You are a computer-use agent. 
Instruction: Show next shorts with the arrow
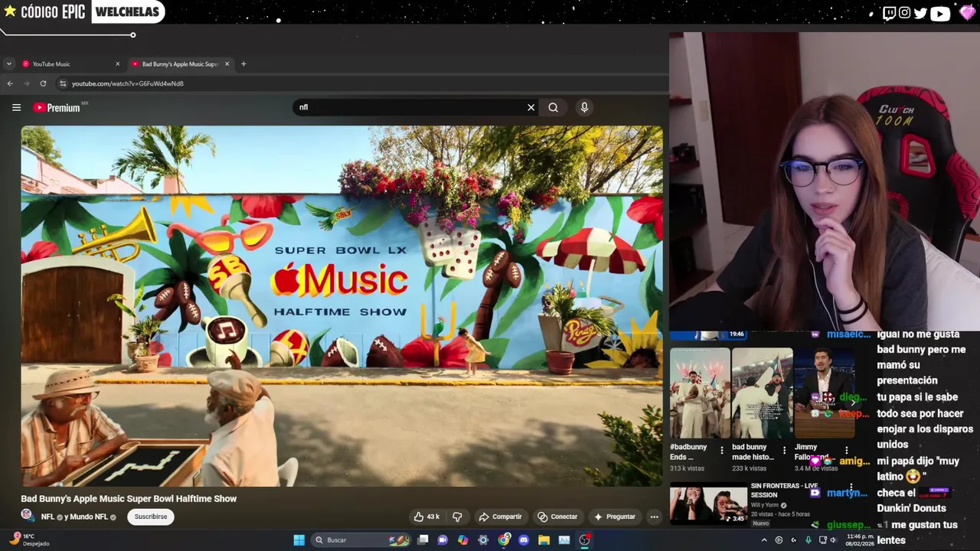[x=852, y=403]
